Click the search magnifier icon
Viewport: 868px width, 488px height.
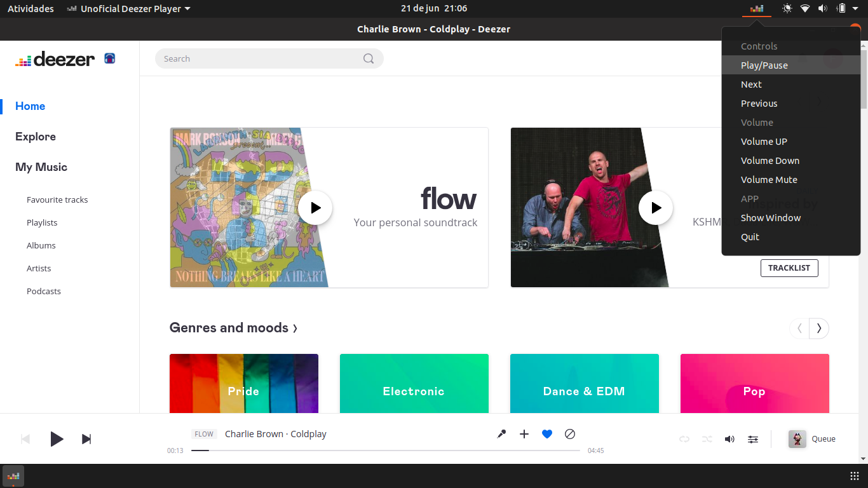click(x=369, y=58)
